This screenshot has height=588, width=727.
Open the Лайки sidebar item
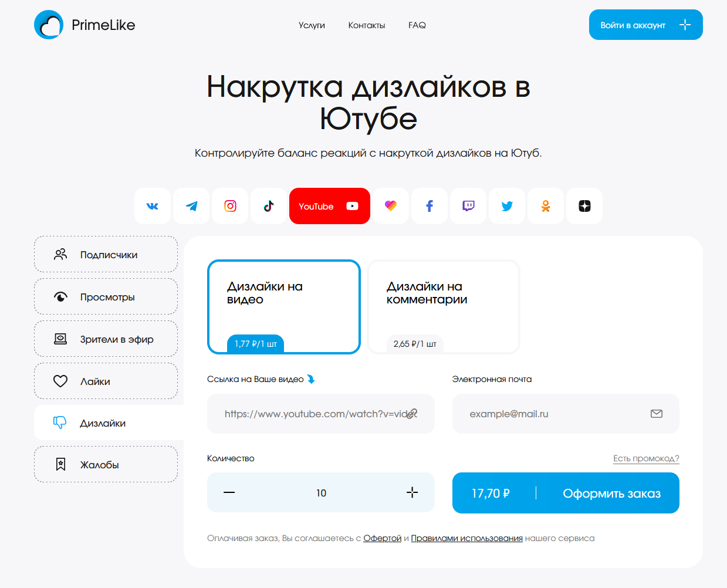[106, 381]
